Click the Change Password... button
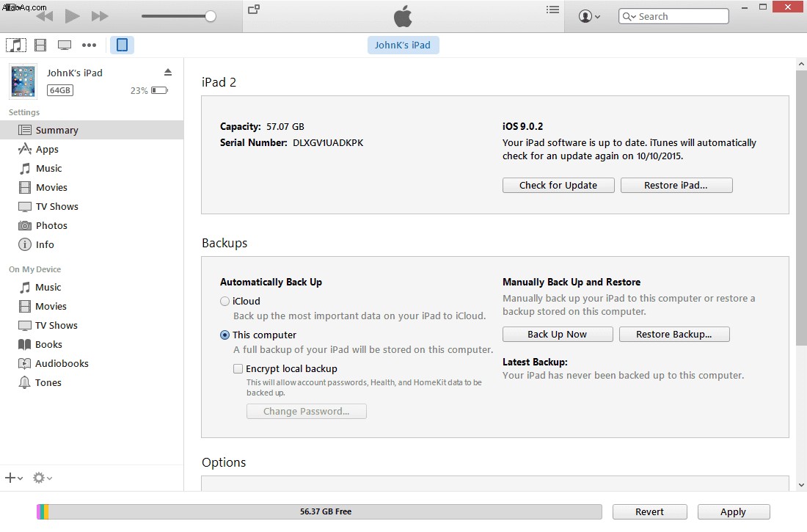 pyautogui.click(x=306, y=412)
